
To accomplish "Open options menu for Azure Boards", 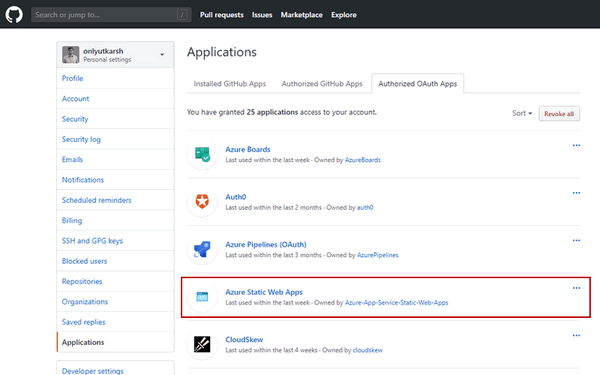I will tap(576, 145).
